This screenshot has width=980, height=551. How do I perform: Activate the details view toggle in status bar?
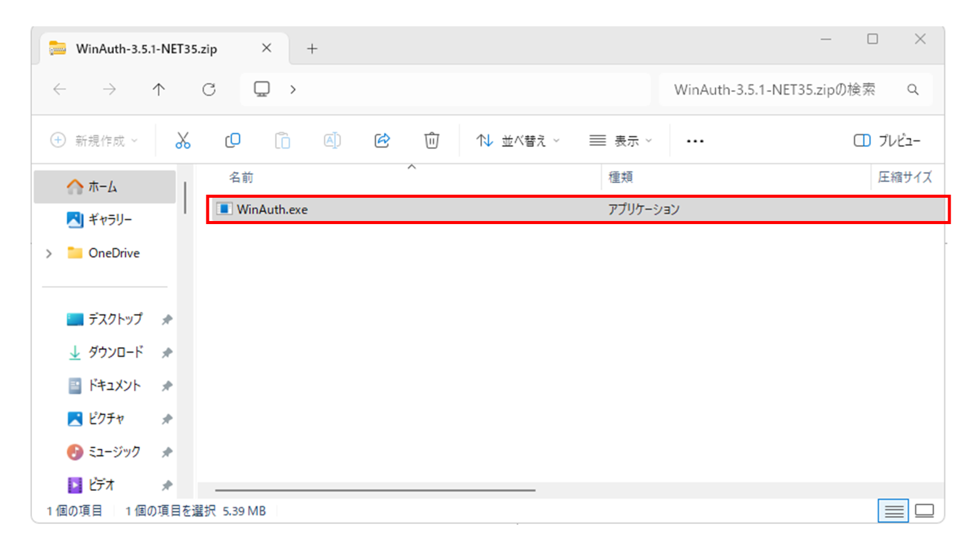[893, 511]
